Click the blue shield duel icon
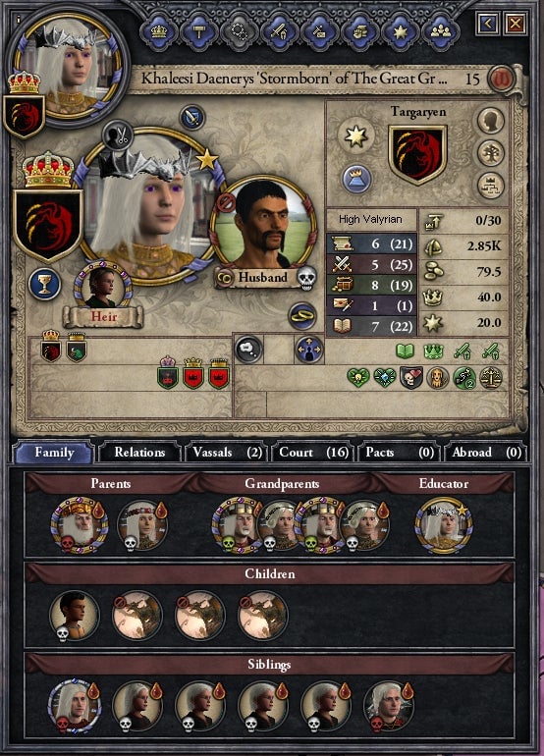This screenshot has width=544, height=756. [x=192, y=117]
